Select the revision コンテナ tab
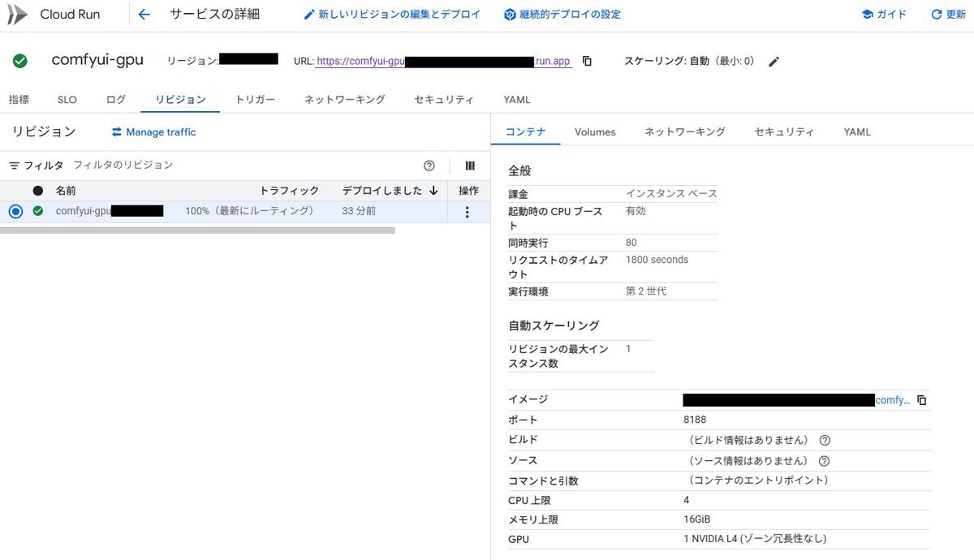Screen dimensions: 974x560 526,131
